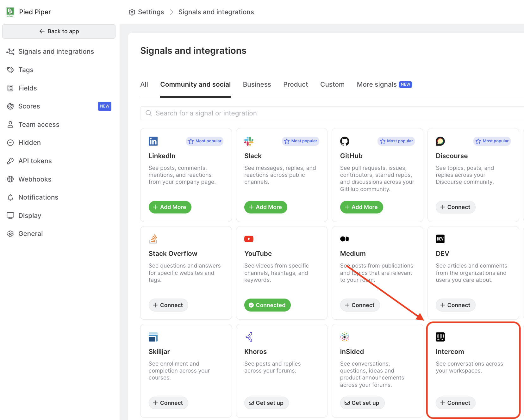Click the Medium logo icon
Screen dimensions: 524x420
345,239
